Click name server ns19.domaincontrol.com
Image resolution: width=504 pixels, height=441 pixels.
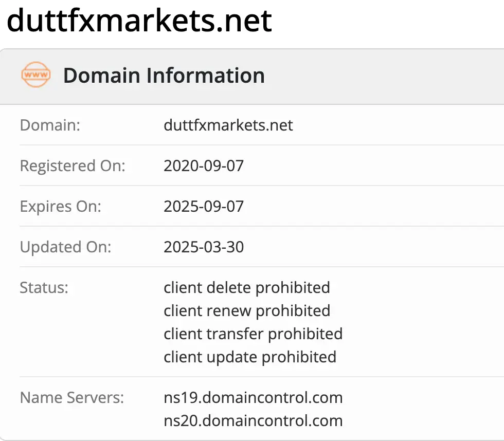[253, 397]
